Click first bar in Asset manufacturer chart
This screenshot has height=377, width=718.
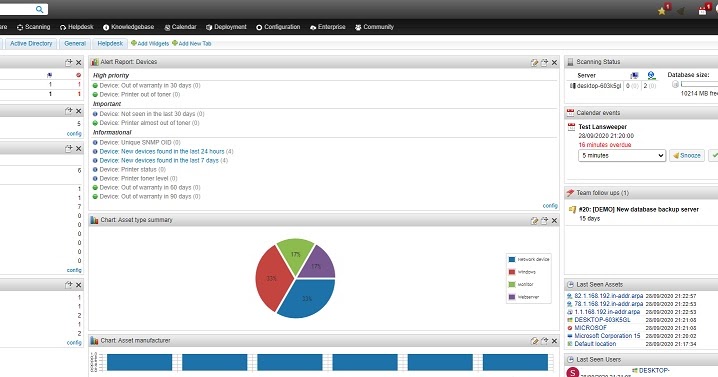tap(139, 362)
